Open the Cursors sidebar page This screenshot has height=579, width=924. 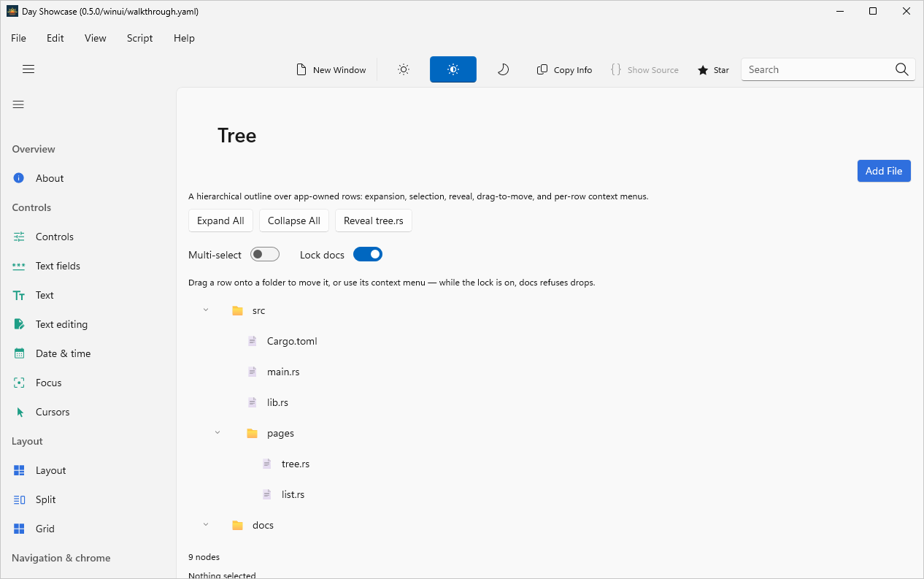[x=88, y=412]
